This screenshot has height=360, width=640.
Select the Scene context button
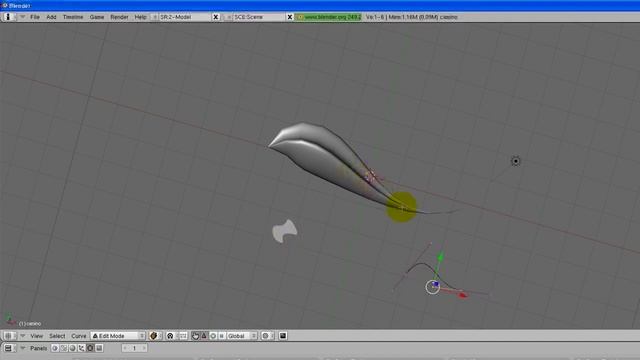click(x=99, y=348)
